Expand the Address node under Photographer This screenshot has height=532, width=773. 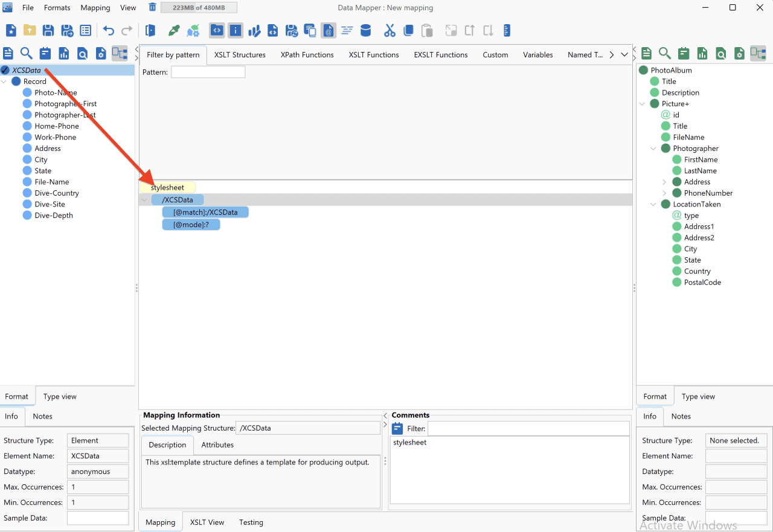click(x=664, y=182)
